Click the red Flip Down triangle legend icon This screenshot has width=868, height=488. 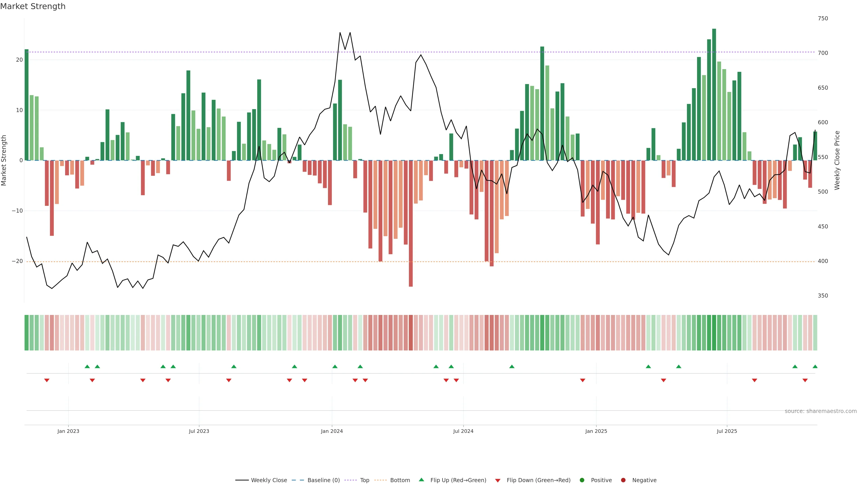click(498, 480)
